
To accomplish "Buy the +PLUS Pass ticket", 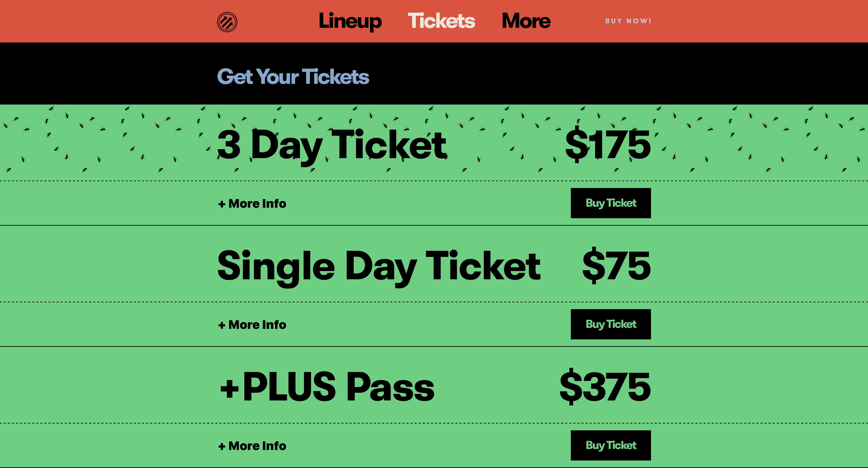I will click(x=610, y=445).
